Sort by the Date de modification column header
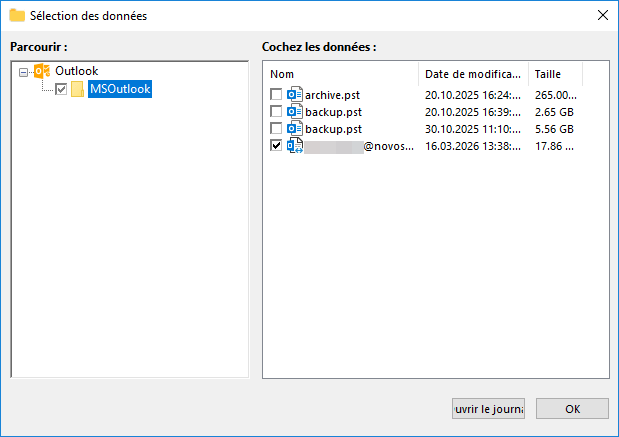This screenshot has width=619, height=437. [472, 74]
